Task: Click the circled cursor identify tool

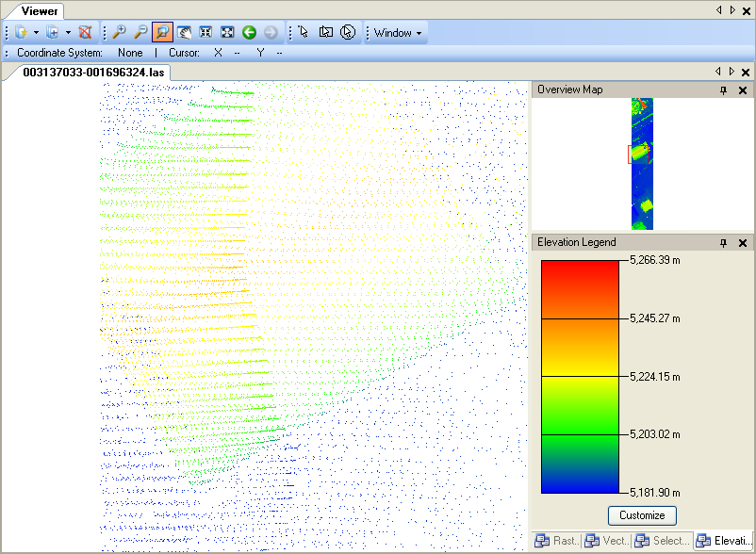Action: click(348, 32)
